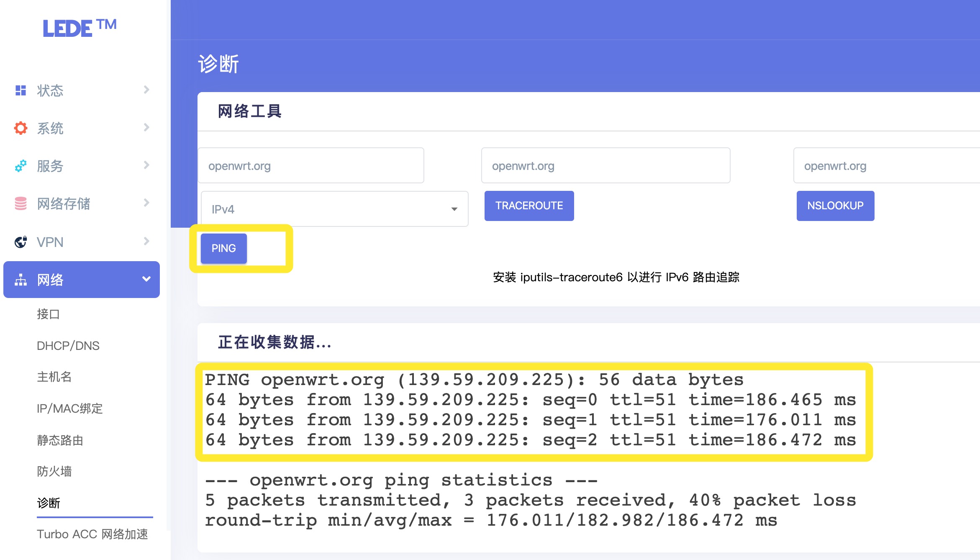Image resolution: width=980 pixels, height=560 pixels.
Task: Expand the 服务 menu chevron
Action: 146,165
